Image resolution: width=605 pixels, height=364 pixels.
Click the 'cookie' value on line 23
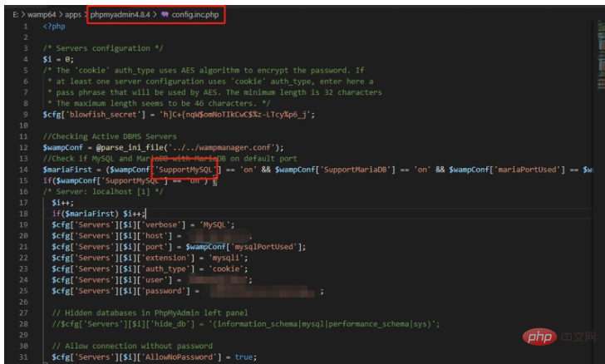pyautogui.click(x=226, y=268)
